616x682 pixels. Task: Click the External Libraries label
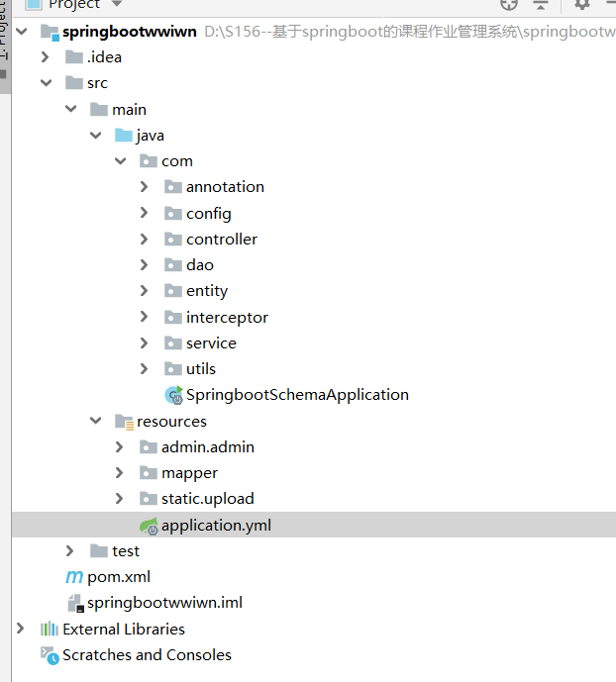(124, 630)
